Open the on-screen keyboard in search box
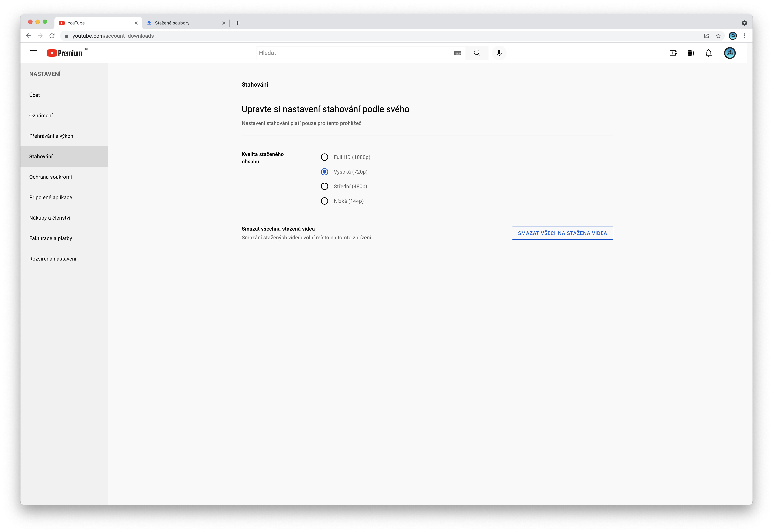Image resolution: width=773 pixels, height=532 pixels. tap(457, 53)
